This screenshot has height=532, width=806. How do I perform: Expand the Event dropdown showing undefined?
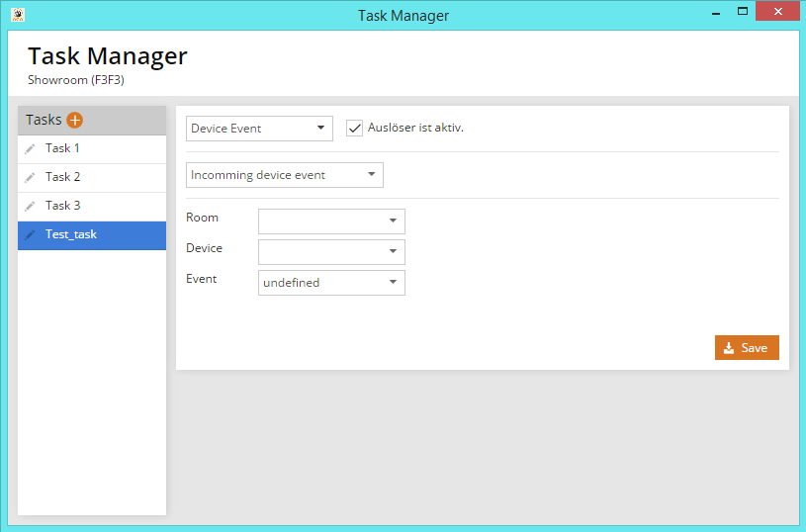click(x=331, y=283)
